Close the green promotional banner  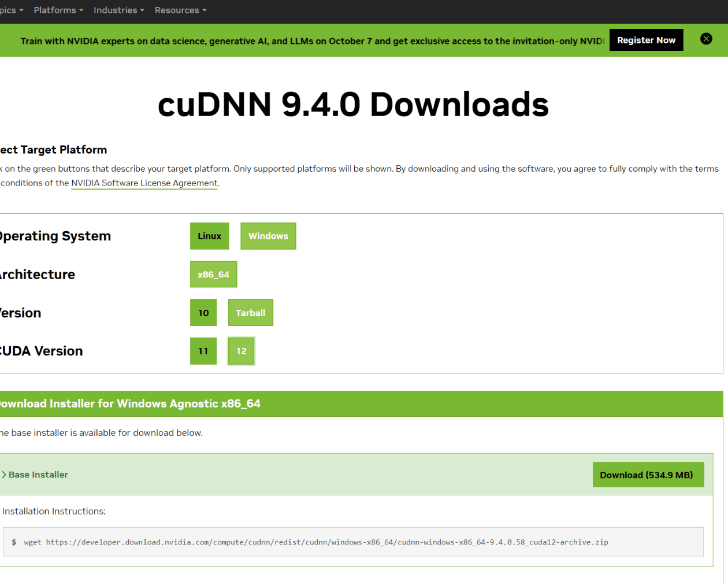(x=706, y=39)
